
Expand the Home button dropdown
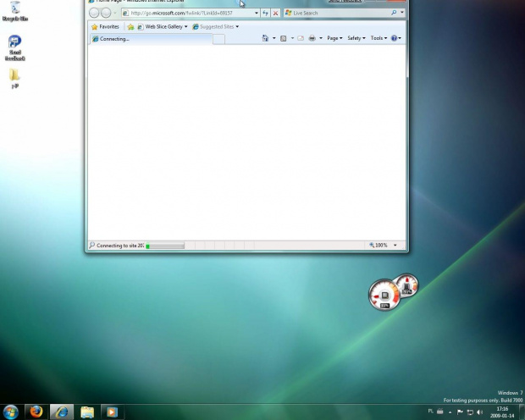click(274, 38)
